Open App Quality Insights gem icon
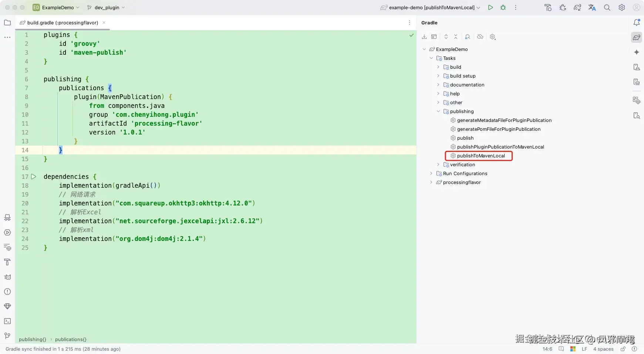Image resolution: width=644 pixels, height=354 pixels. coord(7,306)
